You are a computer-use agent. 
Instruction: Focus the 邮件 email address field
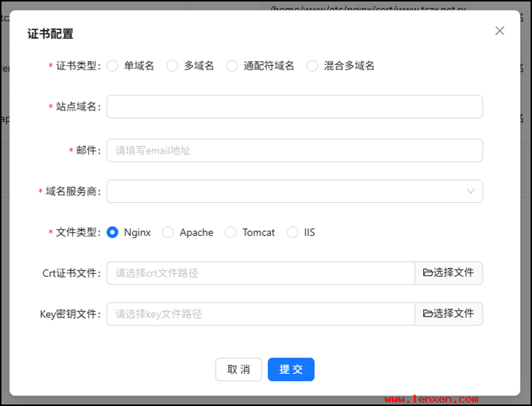click(x=294, y=150)
